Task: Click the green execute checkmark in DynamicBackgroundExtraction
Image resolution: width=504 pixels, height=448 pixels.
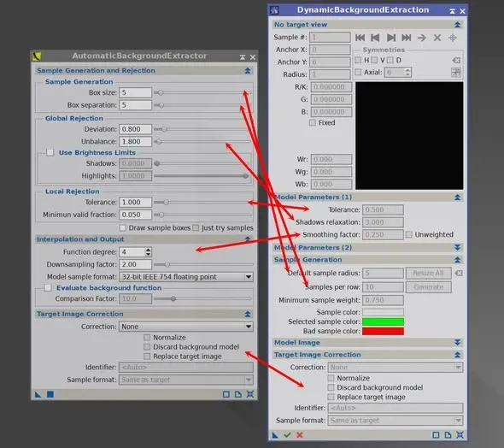Action: (x=287, y=435)
